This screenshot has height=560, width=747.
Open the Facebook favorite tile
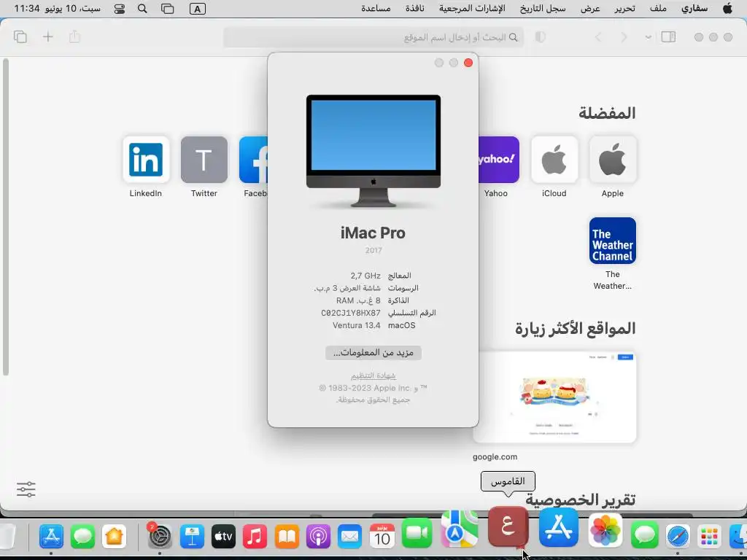253,160
